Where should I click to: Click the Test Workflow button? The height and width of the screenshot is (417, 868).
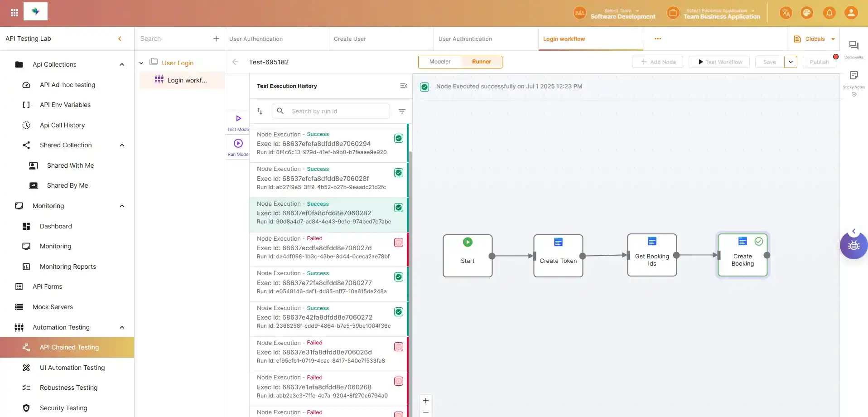[x=719, y=62]
